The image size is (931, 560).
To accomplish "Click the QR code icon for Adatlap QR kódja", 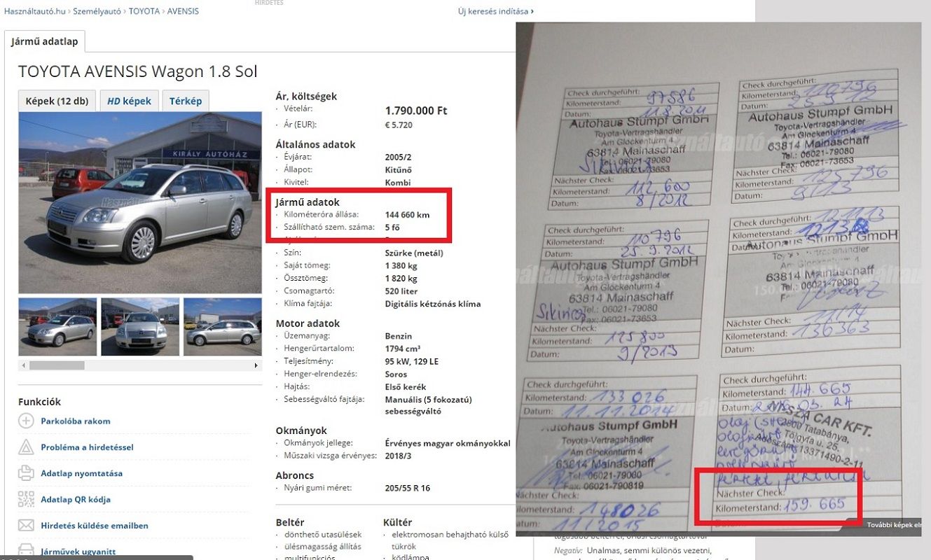I will (26, 499).
